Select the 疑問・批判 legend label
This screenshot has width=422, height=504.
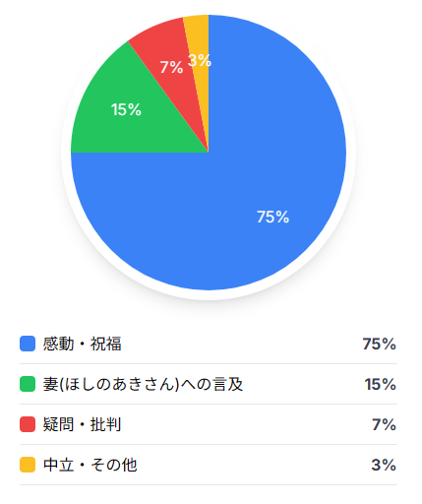(83, 424)
